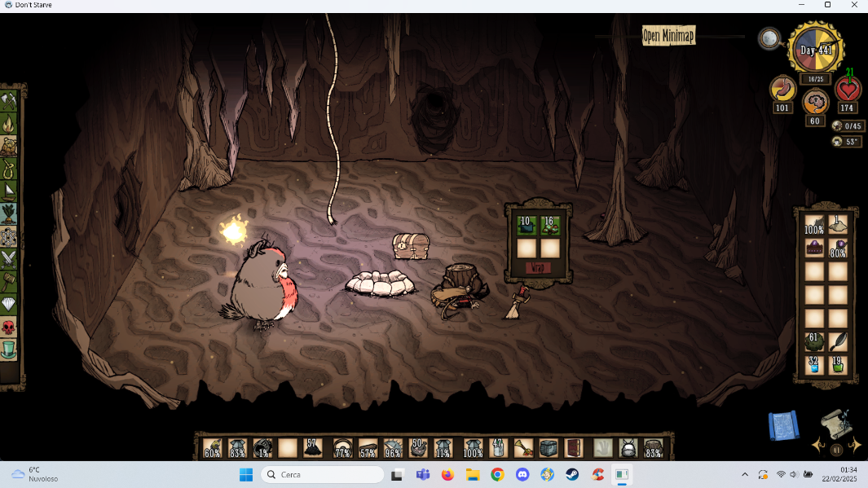Expand hidden icons in the system tray
This screenshot has height=488, width=868.
pyautogui.click(x=744, y=473)
